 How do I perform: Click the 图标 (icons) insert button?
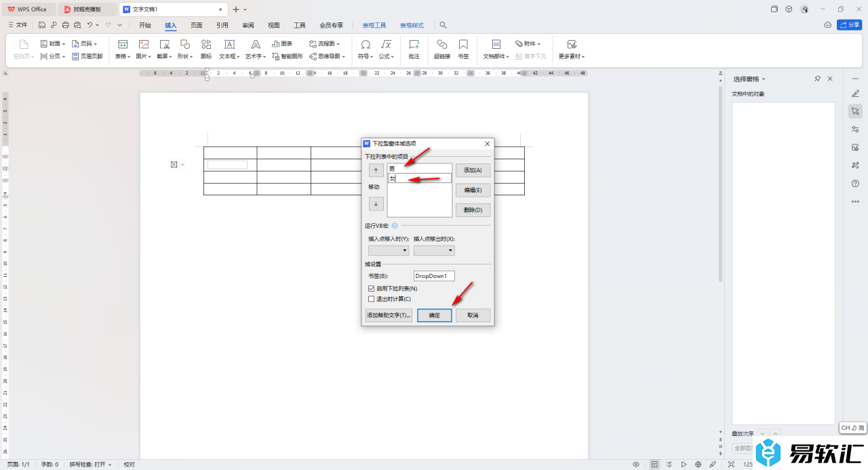click(206, 48)
